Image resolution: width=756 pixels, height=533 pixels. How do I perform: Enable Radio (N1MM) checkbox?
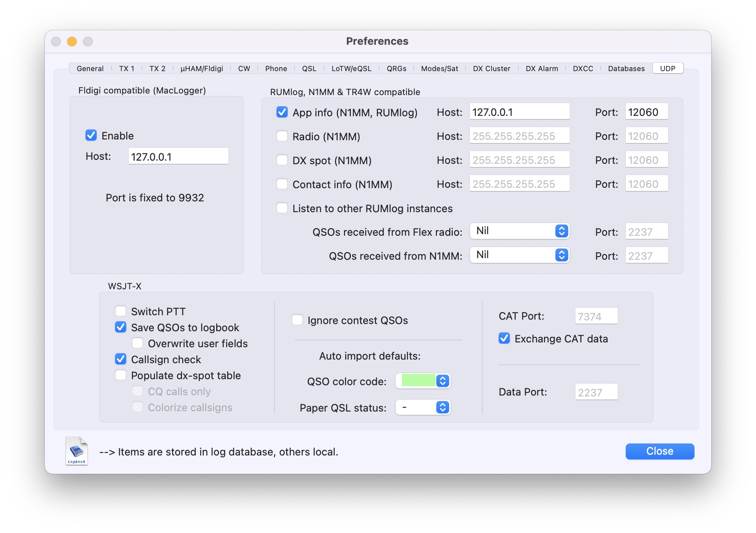pos(282,136)
